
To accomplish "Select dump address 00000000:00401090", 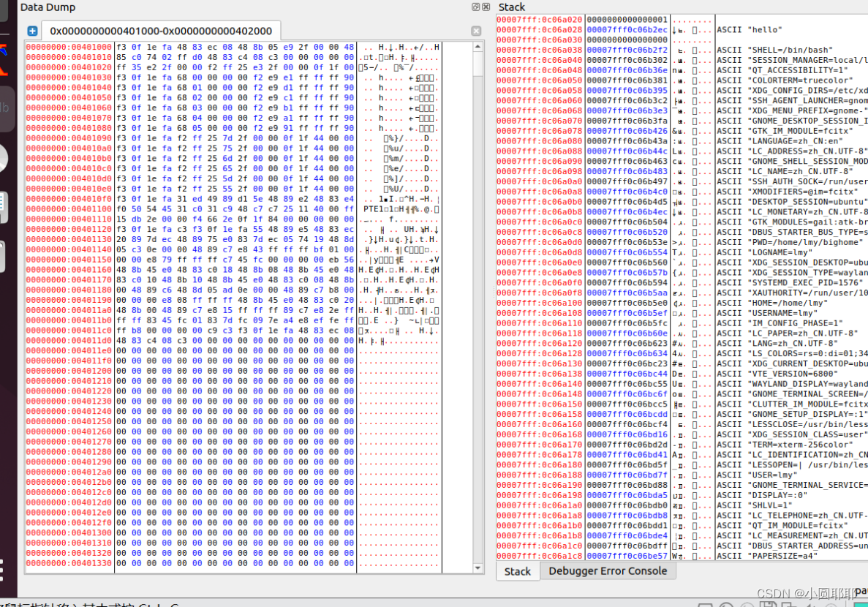I will click(69, 138).
